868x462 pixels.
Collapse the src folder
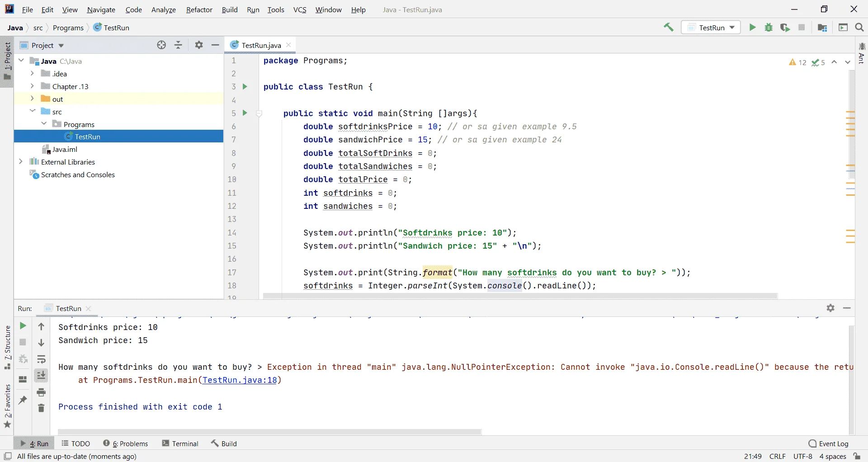click(x=32, y=111)
